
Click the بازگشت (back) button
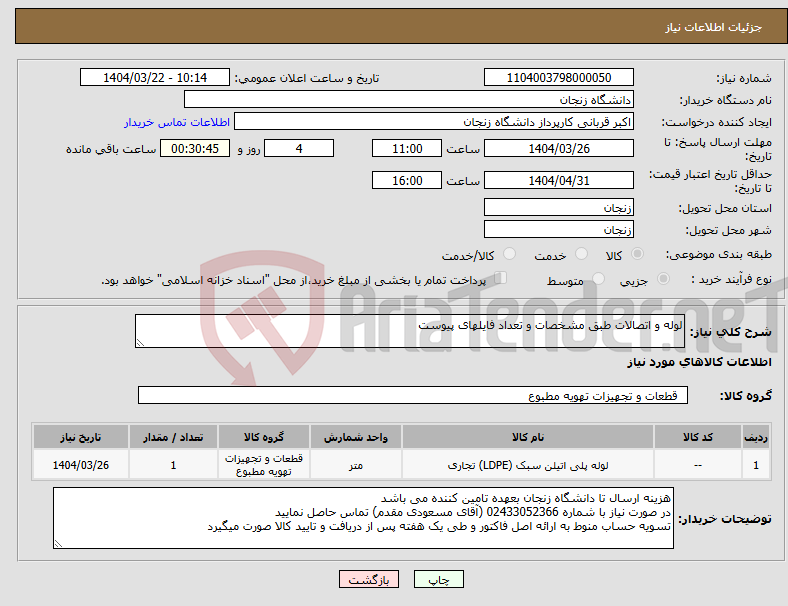pos(369,579)
